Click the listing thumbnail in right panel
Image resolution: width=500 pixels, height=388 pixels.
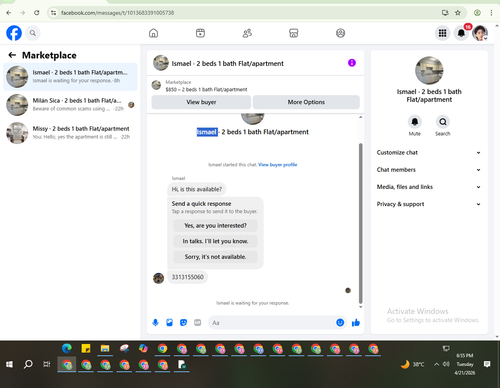429,70
